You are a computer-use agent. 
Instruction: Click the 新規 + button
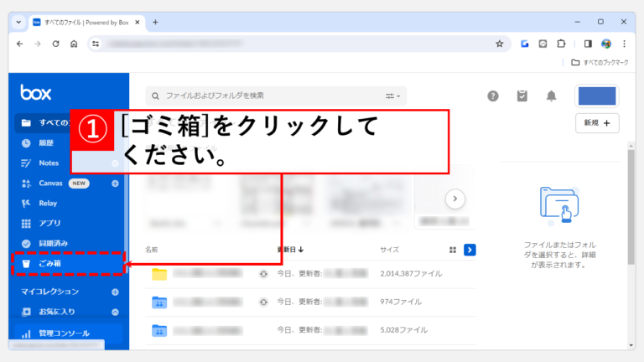coord(597,123)
